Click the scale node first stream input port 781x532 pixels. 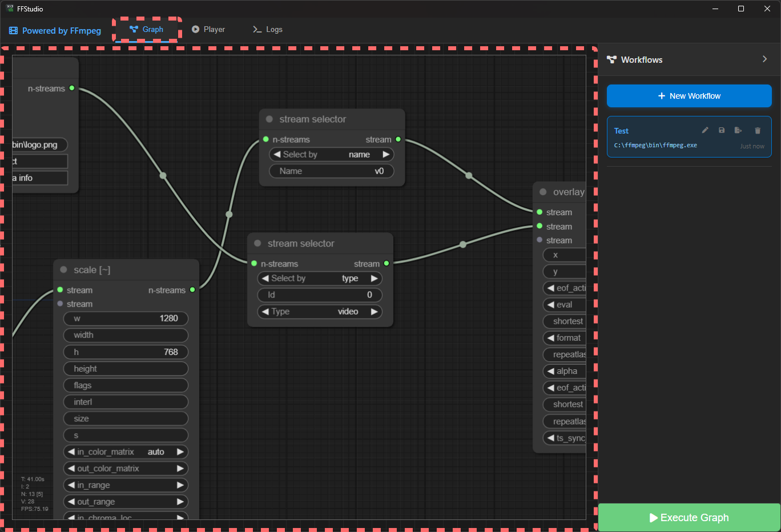(60, 290)
